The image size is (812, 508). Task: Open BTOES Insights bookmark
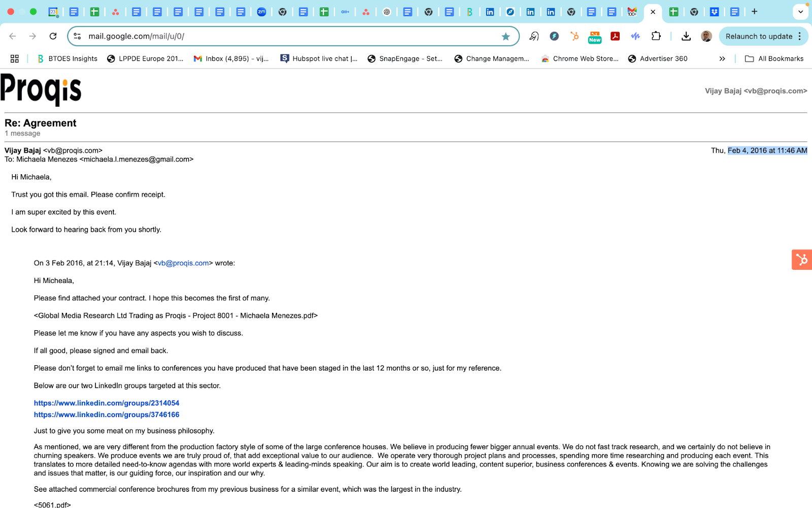(x=67, y=58)
